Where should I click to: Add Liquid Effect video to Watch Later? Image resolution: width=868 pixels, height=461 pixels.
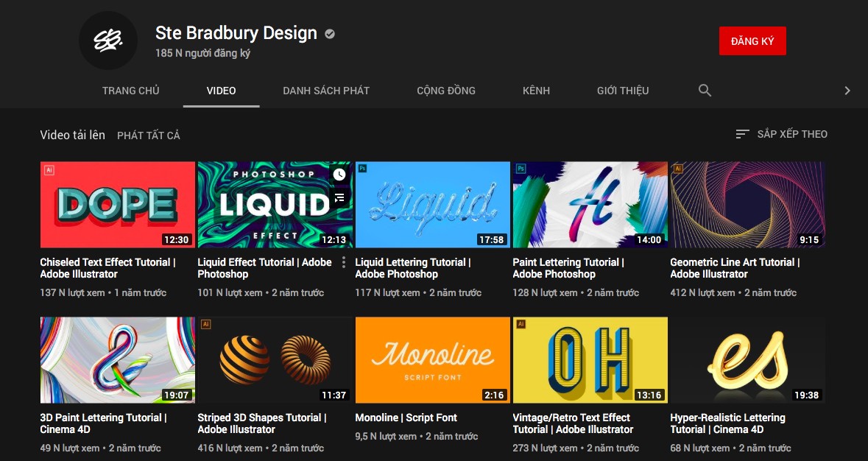(x=339, y=175)
